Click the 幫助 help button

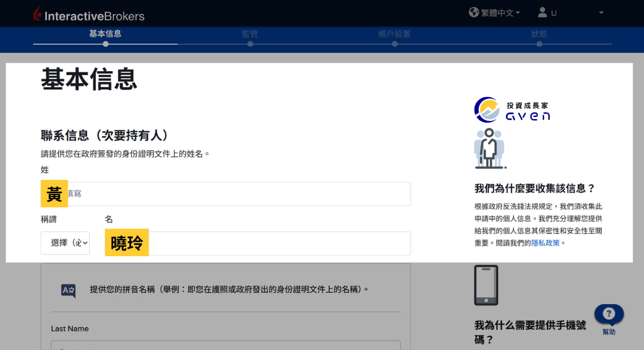[x=609, y=319]
